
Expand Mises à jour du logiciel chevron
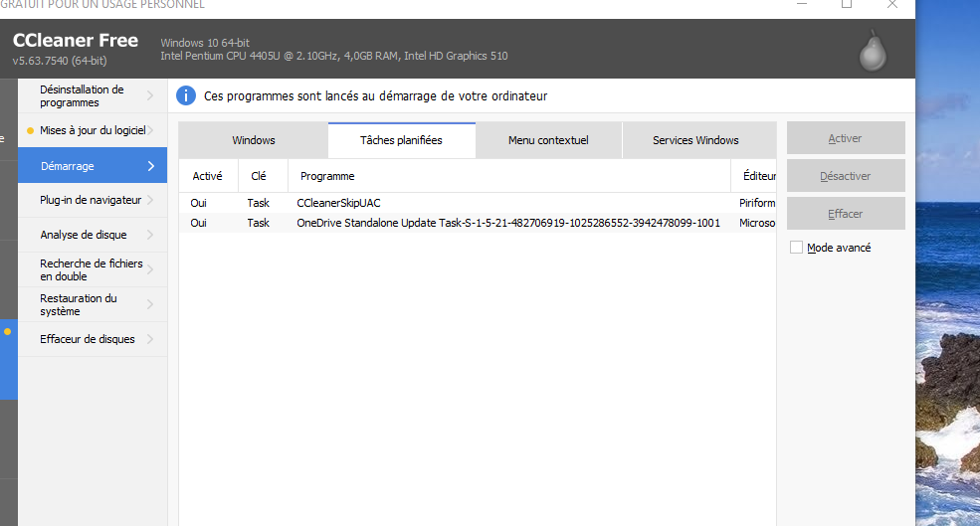150,130
